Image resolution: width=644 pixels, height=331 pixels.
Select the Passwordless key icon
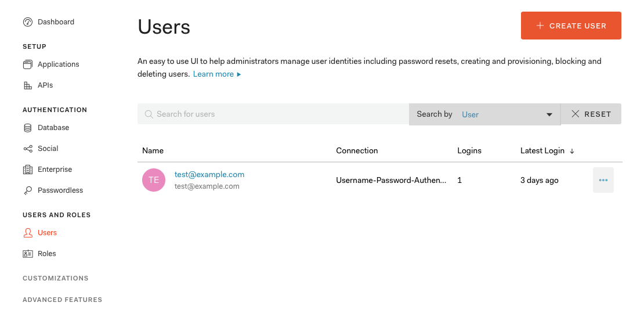click(x=28, y=190)
